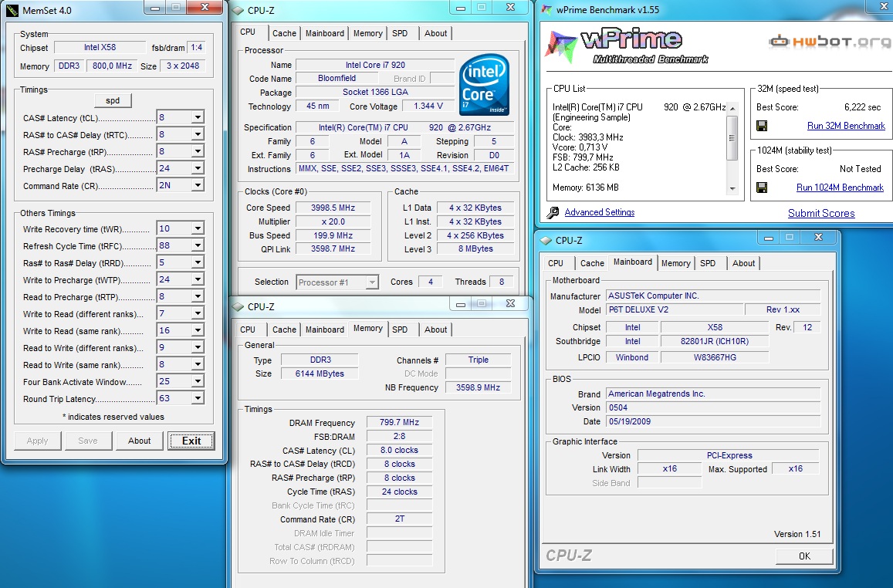Click Exit to close MemSet

tap(191, 441)
